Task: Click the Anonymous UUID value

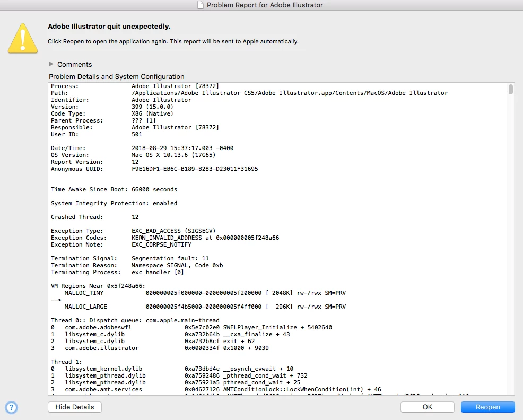Action: click(195, 169)
